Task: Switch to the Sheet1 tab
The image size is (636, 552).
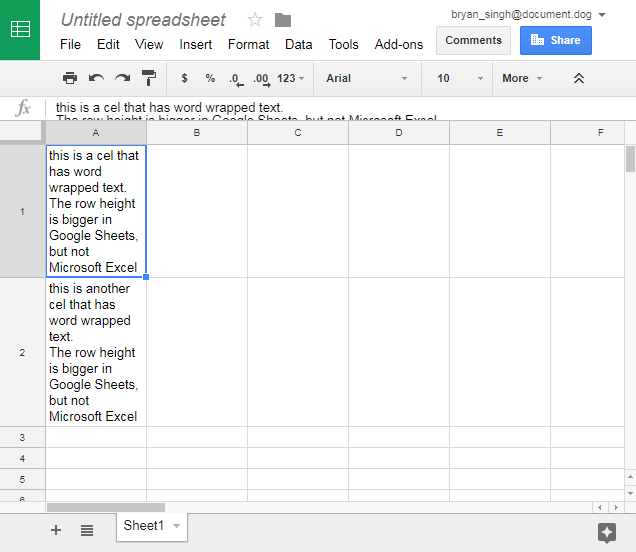Action: pyautogui.click(x=143, y=526)
